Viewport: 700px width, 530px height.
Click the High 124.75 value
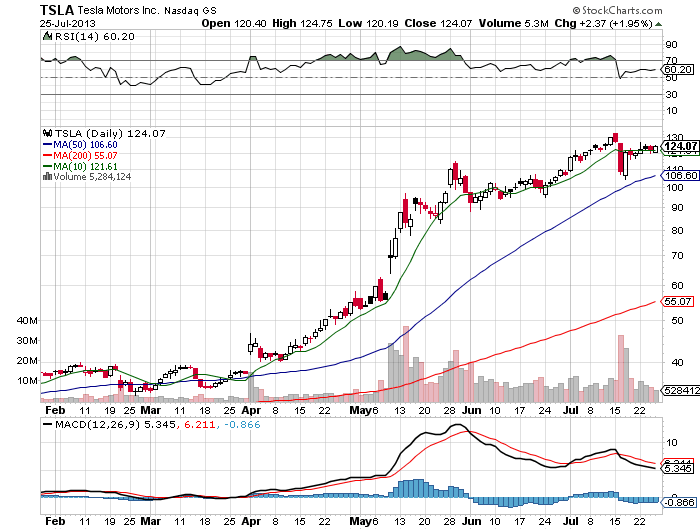point(302,24)
